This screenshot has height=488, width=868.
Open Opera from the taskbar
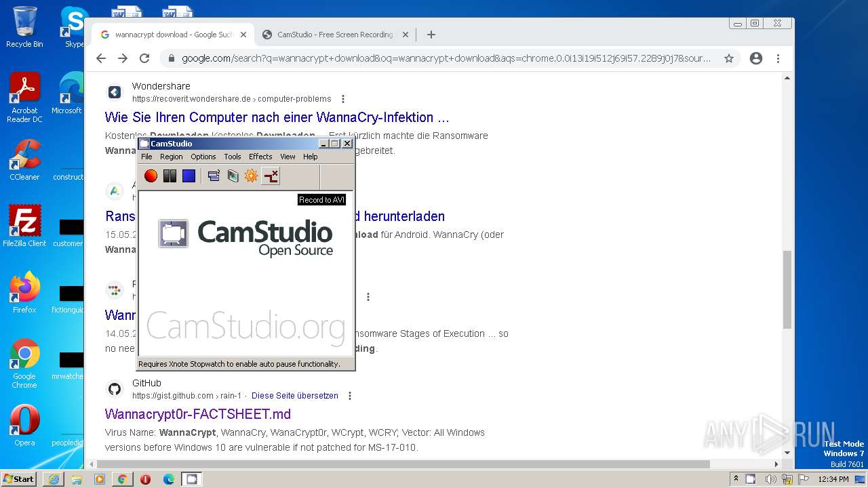[146, 479]
